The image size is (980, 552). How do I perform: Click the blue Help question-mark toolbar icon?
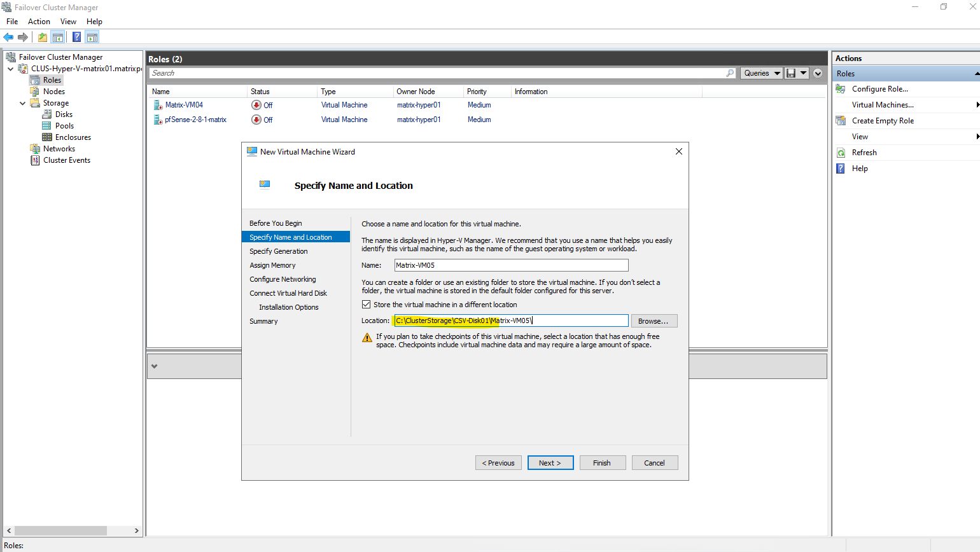(x=76, y=37)
